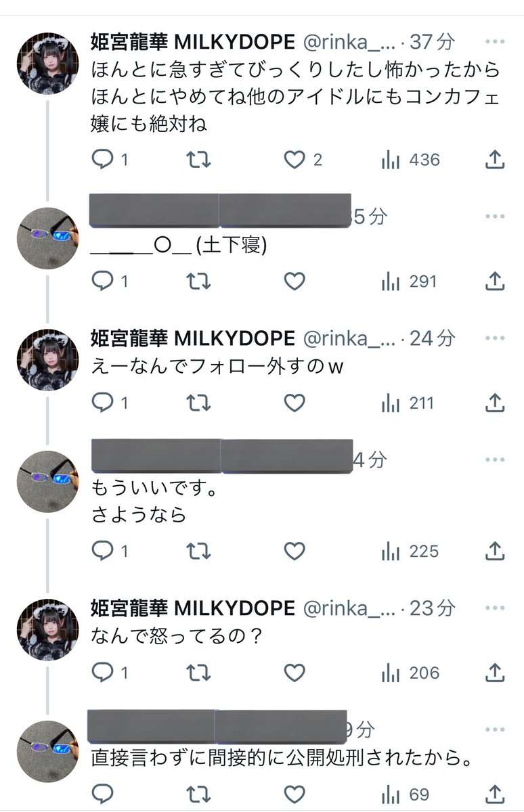524x812 pixels.
Task: Open the maid-outfit avatar on the 24分 tweet
Action: [47, 360]
